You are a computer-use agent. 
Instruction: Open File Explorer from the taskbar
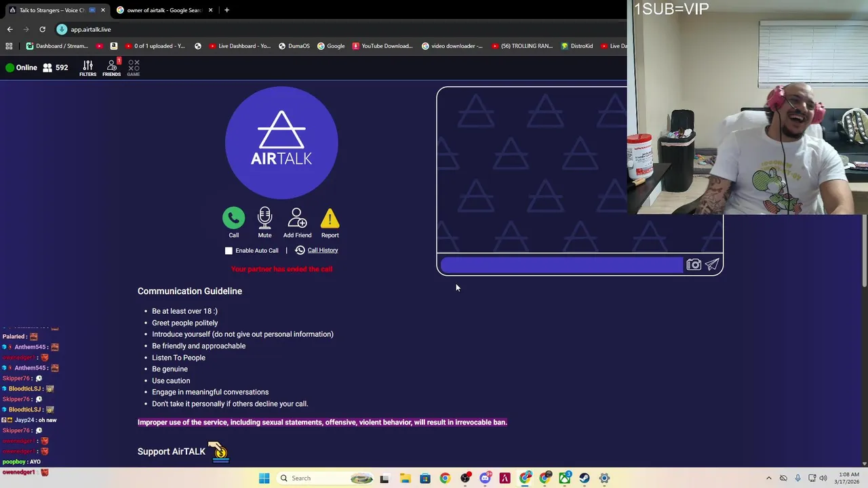405,478
